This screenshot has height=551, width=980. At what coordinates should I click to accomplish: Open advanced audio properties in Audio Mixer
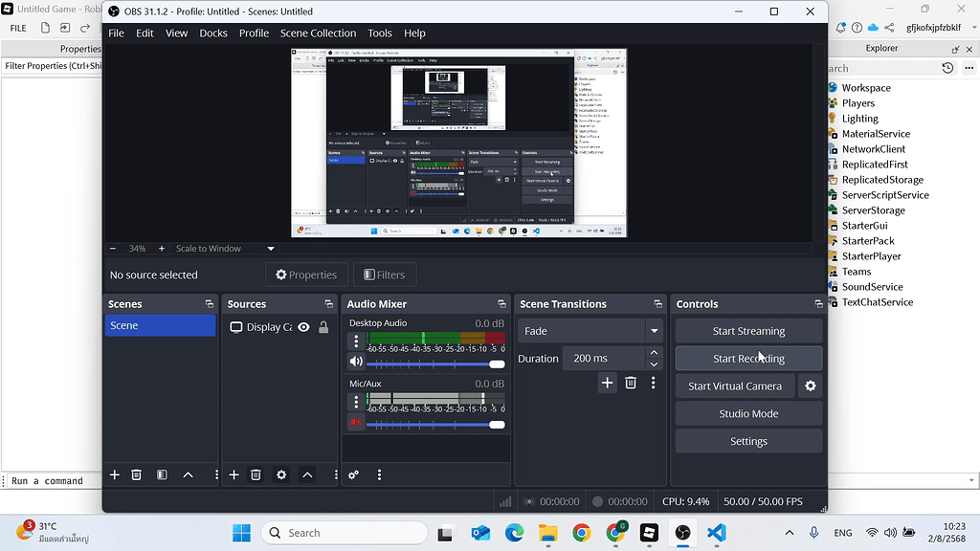coord(355,474)
